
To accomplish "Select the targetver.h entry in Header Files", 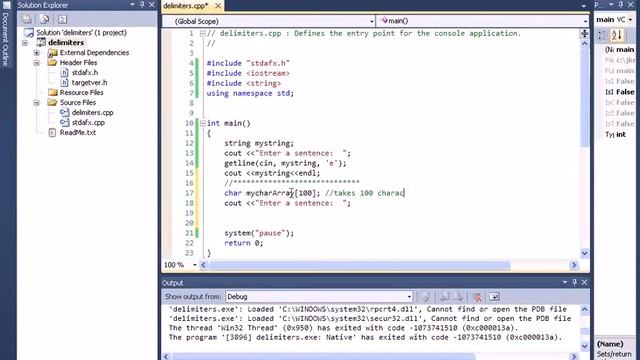I will pos(89,82).
